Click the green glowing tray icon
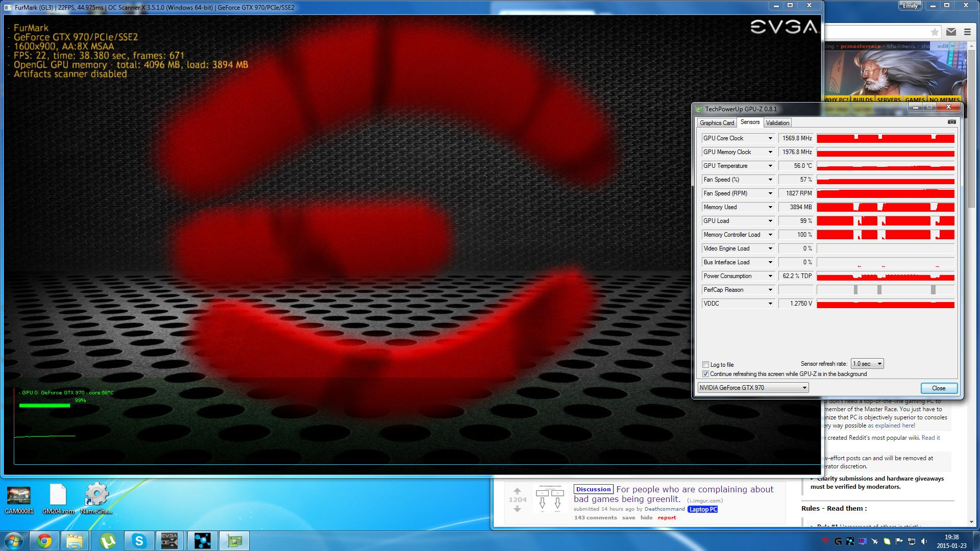 [x=887, y=541]
